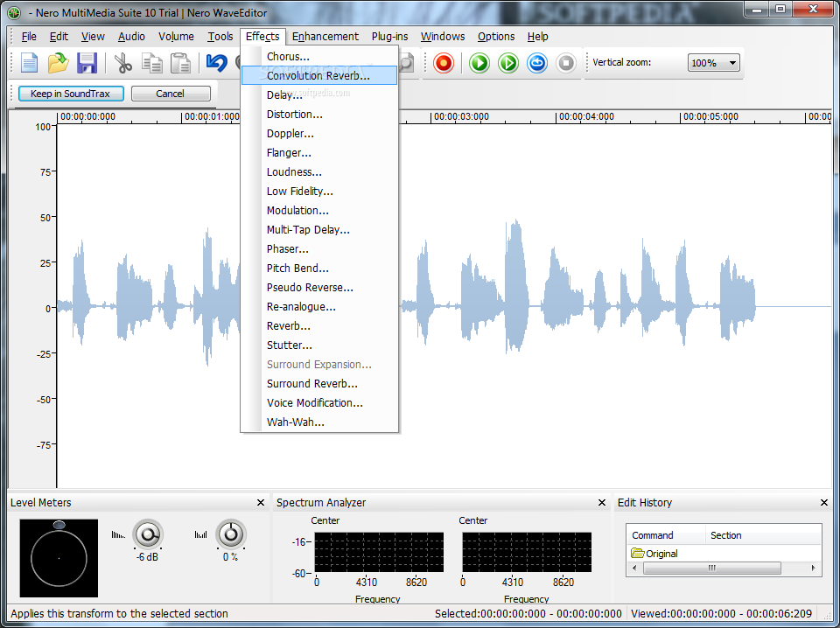This screenshot has height=628, width=840.
Task: Click the Paste clipboard icon
Action: coord(180,63)
